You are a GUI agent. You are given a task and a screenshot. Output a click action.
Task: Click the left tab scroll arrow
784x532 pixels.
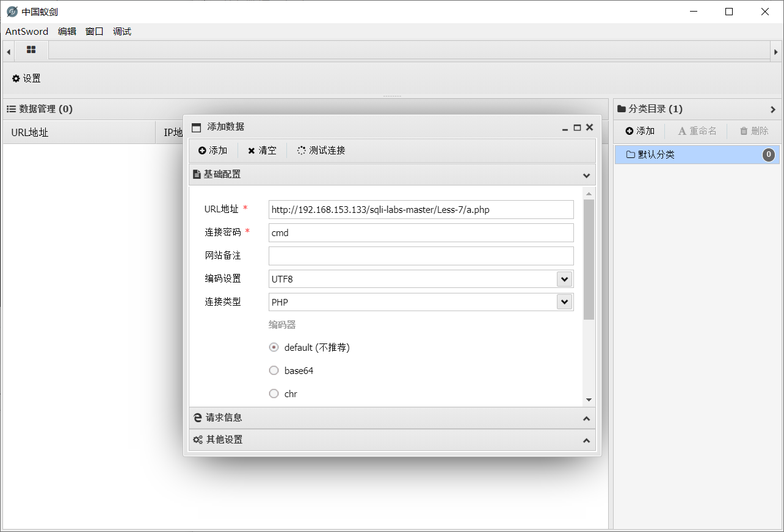click(9, 52)
